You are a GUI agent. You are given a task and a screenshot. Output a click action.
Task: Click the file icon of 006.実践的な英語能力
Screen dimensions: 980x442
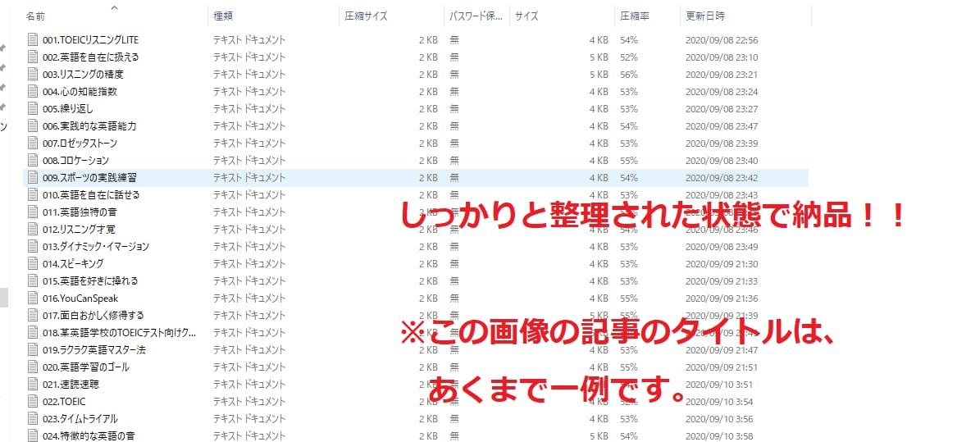click(33, 125)
